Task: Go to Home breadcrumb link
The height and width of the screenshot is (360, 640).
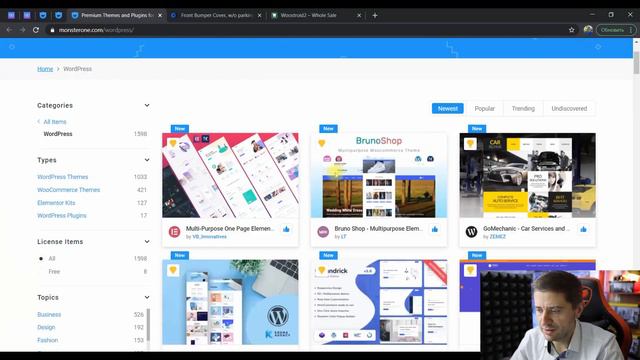Action: coord(45,69)
